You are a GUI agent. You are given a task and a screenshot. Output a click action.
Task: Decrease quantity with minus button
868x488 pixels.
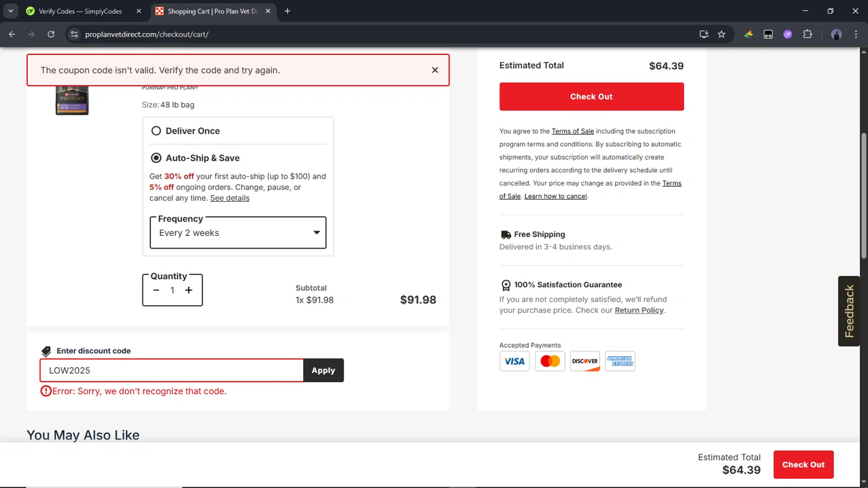(156, 290)
